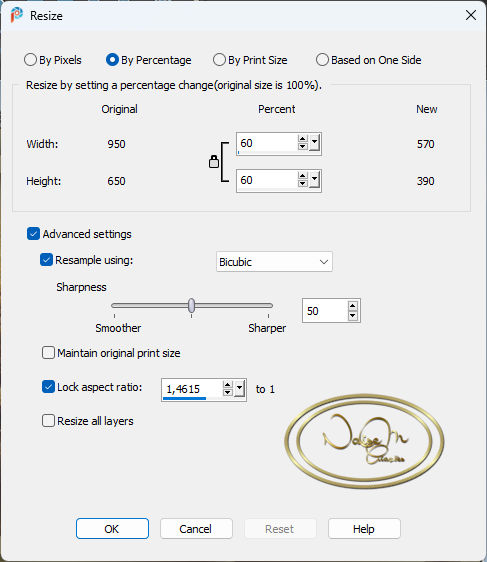
Task: Decrease width percent with down arrow
Action: pos(303,147)
